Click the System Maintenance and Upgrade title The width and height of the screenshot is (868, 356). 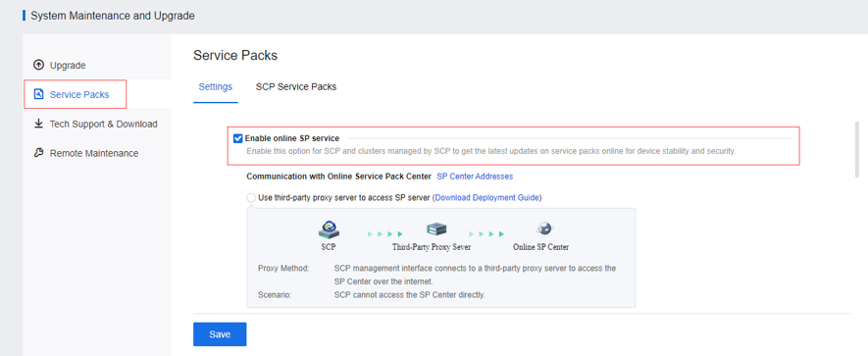(x=113, y=16)
